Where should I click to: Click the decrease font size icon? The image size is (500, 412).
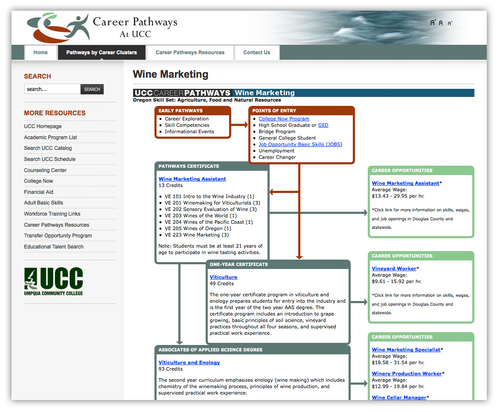tap(450, 23)
